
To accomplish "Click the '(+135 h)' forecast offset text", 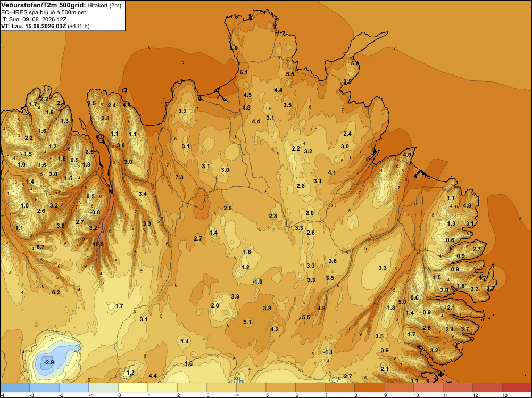I will coord(79,26).
